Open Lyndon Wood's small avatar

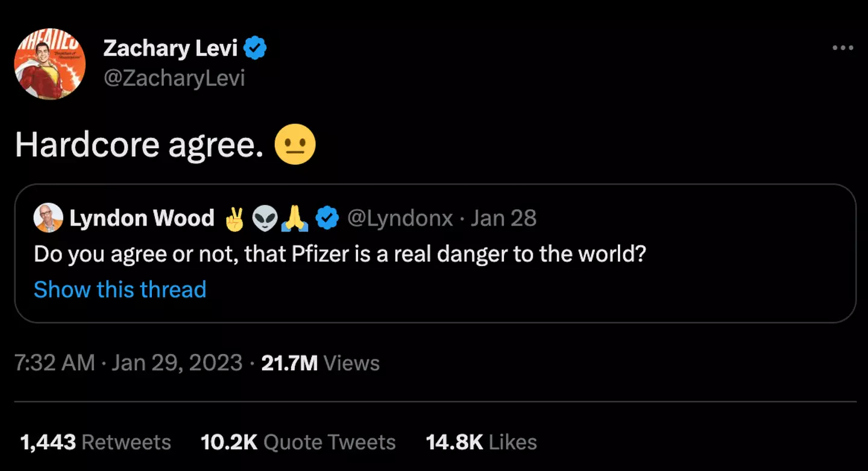[x=48, y=218]
